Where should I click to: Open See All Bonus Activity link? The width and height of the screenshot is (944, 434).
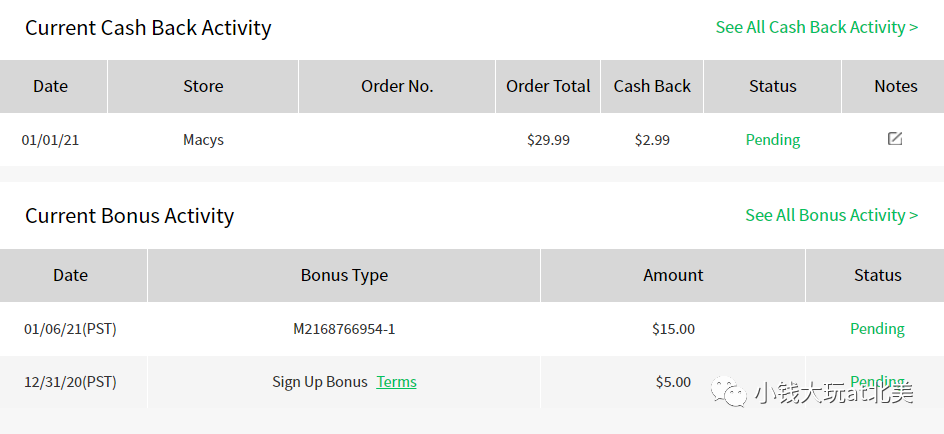pyautogui.click(x=831, y=215)
